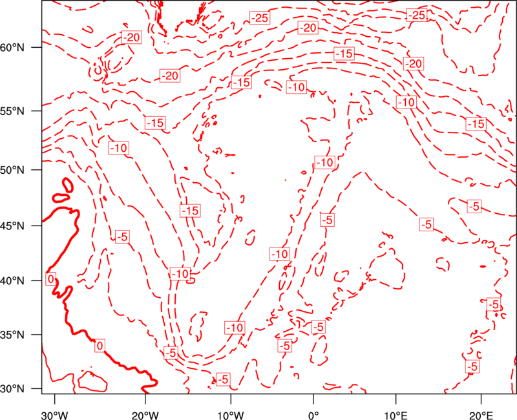The image size is (517, 420).
Task: Click the 45°N latitude axis label
Action: 12,226
